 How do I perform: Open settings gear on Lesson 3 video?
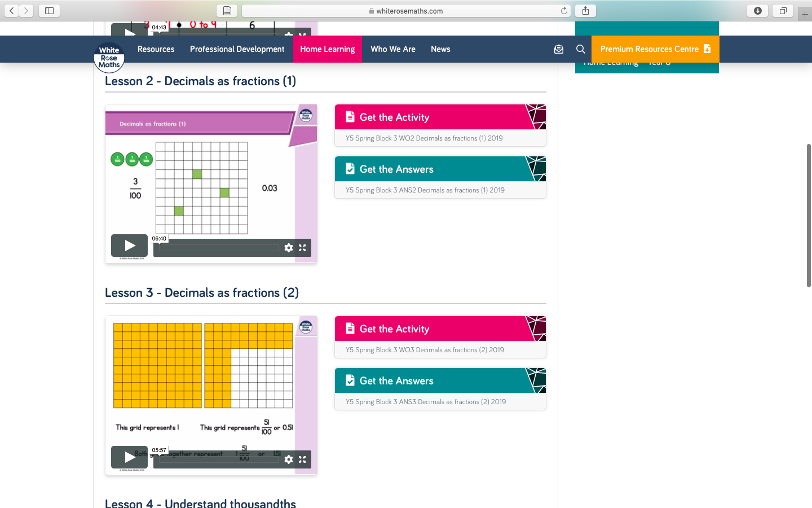click(289, 459)
